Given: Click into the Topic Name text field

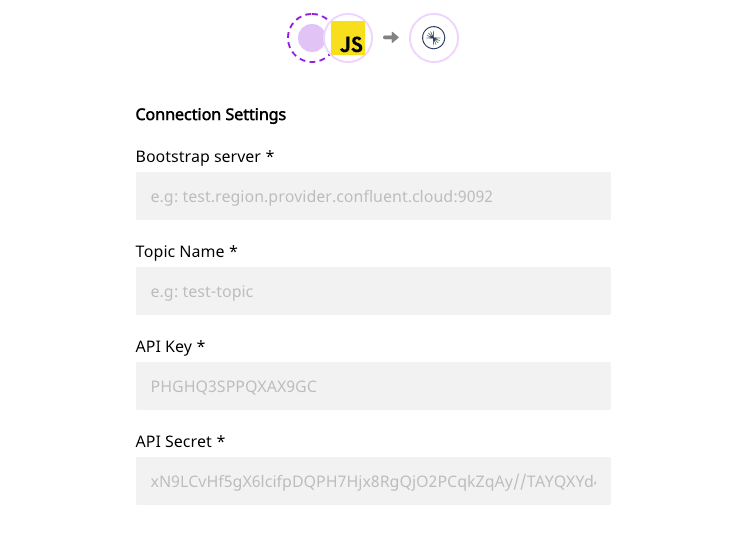Looking at the screenshot, I should click(x=373, y=291).
